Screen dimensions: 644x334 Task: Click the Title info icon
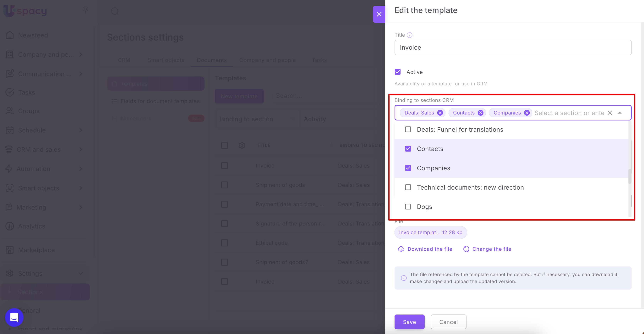410,35
